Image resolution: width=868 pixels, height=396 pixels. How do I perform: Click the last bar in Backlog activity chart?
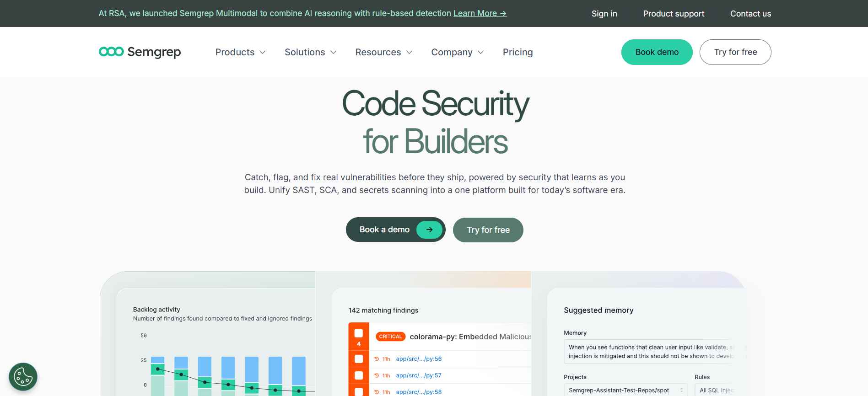(299, 376)
